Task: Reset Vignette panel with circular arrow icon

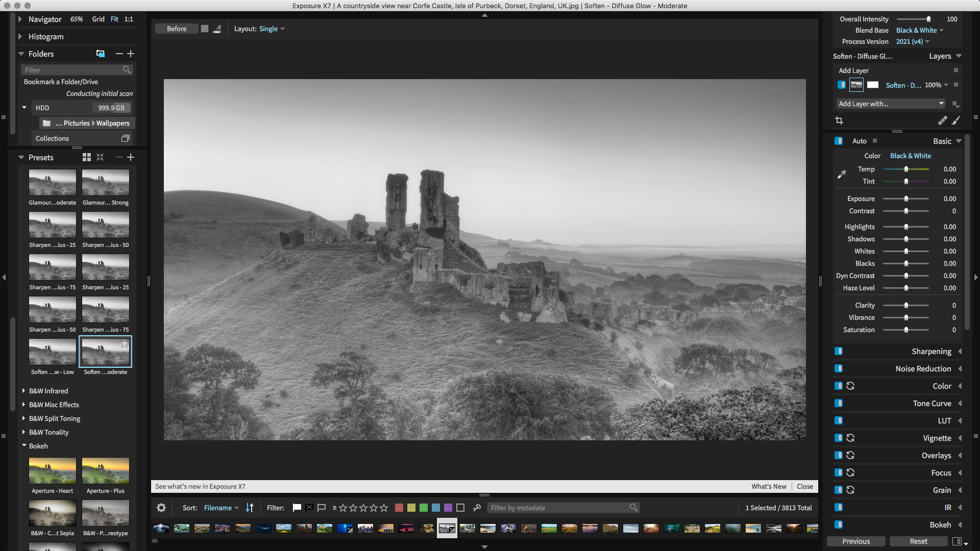Action: 850,438
